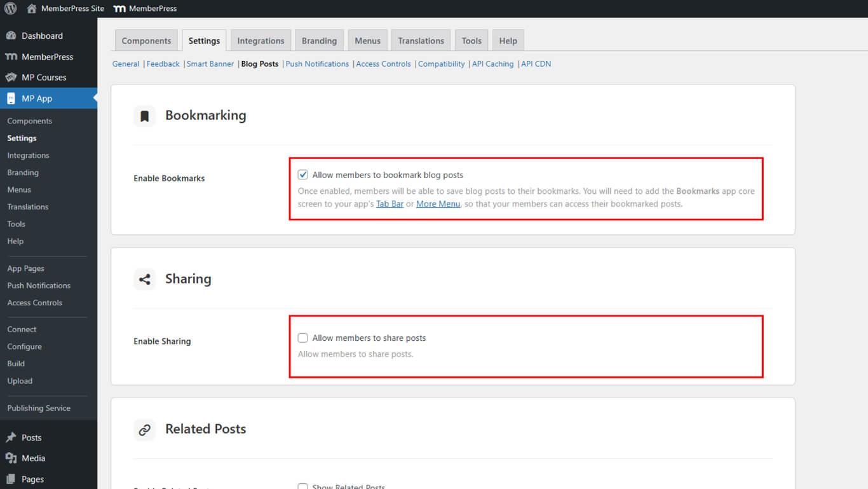The width and height of the screenshot is (868, 489).
Task: Open the Media library icon
Action: tap(12, 458)
